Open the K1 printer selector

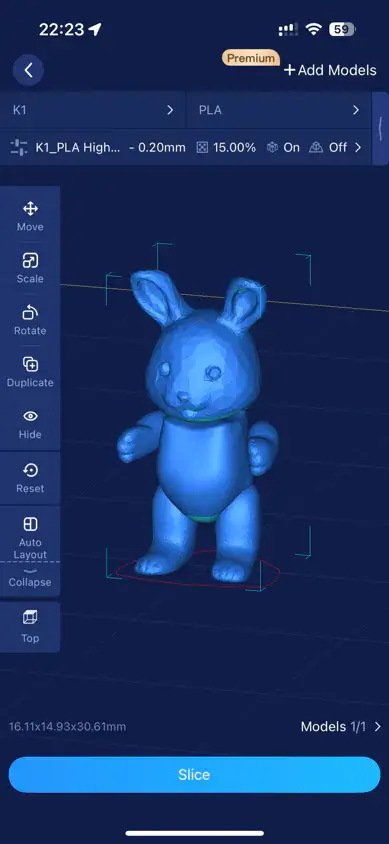point(93,110)
